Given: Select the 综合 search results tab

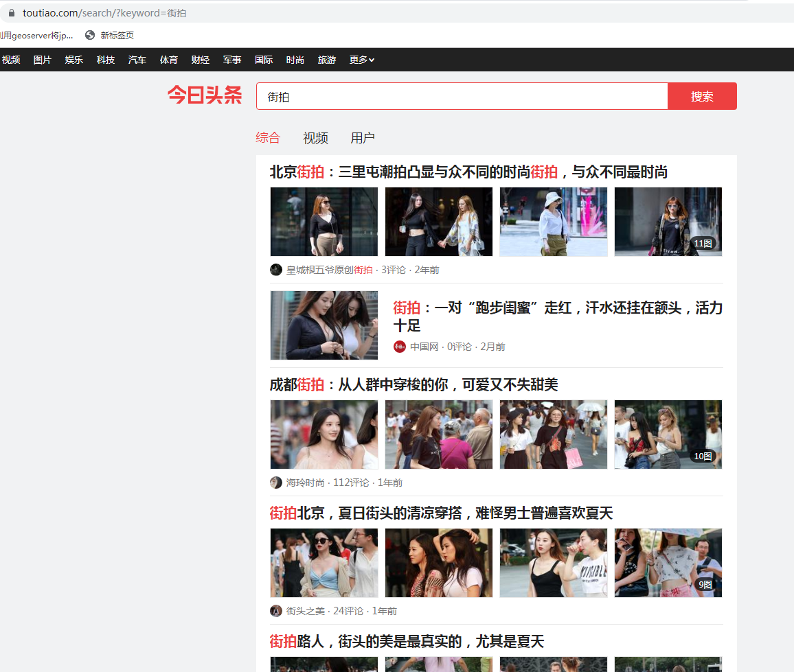Looking at the screenshot, I should click(x=268, y=138).
